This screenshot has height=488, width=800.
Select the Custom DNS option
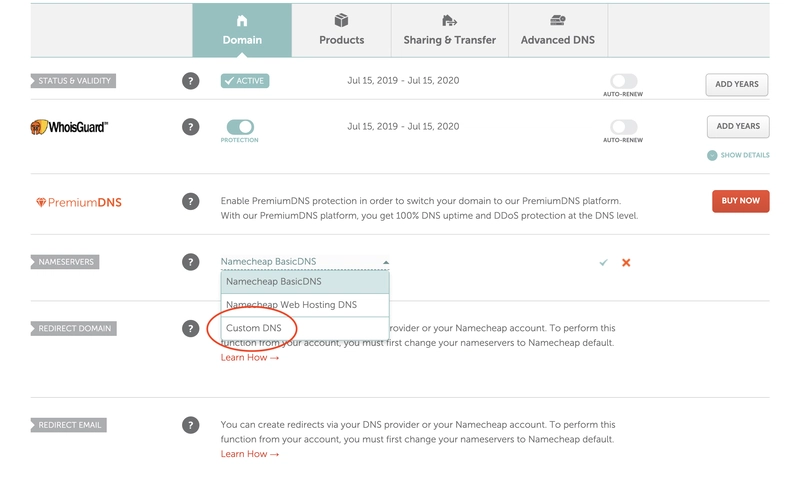click(x=305, y=328)
